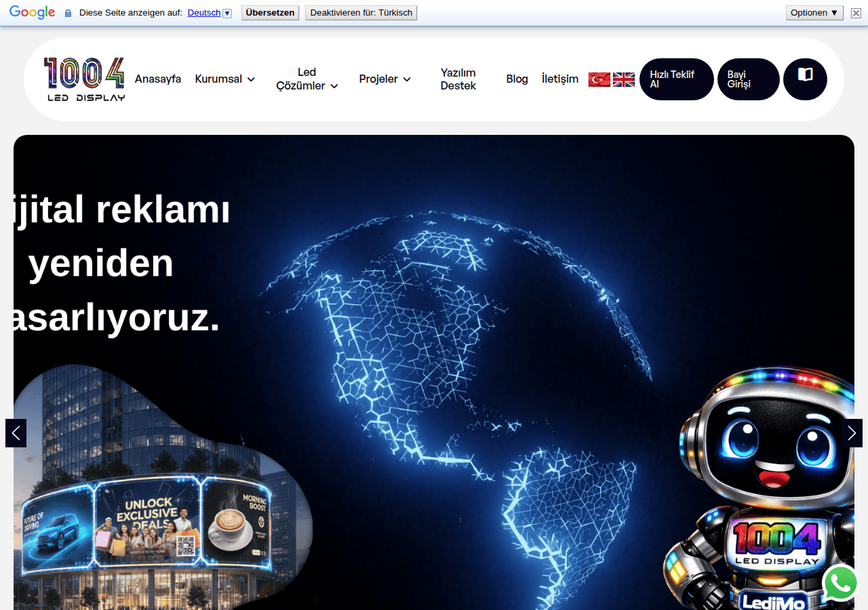Go to previous slide arrow
This screenshot has height=610, width=868.
tap(16, 433)
